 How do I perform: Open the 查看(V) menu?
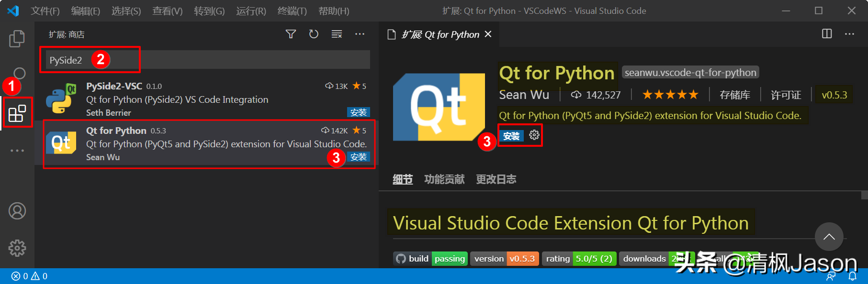168,11
